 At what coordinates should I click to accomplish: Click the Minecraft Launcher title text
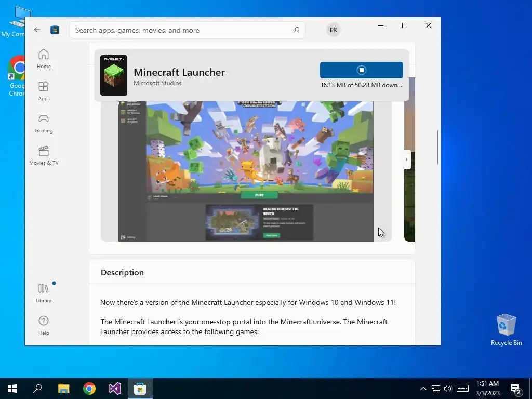179,72
